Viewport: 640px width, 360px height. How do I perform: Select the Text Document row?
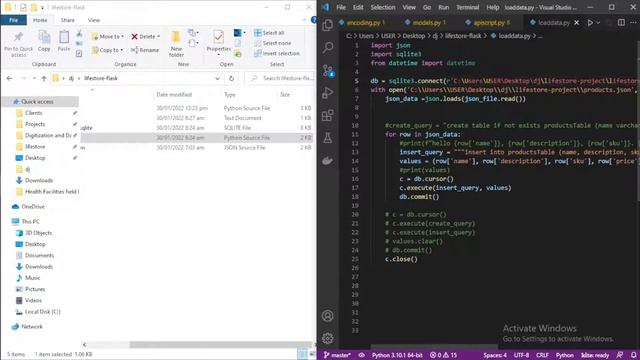click(x=197, y=118)
